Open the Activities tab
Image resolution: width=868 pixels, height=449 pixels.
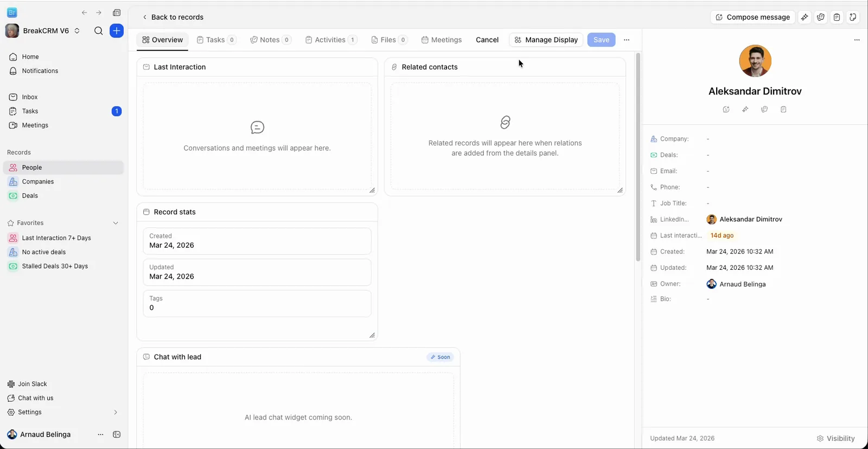tap(331, 40)
